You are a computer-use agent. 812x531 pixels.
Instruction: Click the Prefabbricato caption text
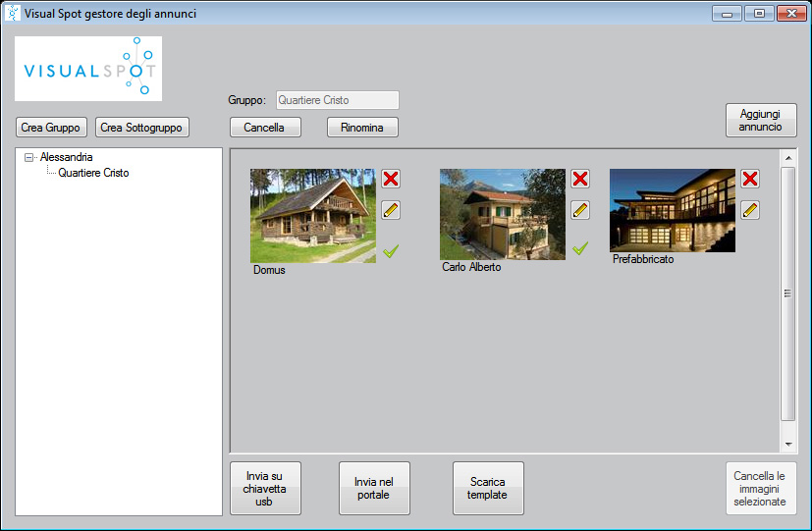coord(643,259)
